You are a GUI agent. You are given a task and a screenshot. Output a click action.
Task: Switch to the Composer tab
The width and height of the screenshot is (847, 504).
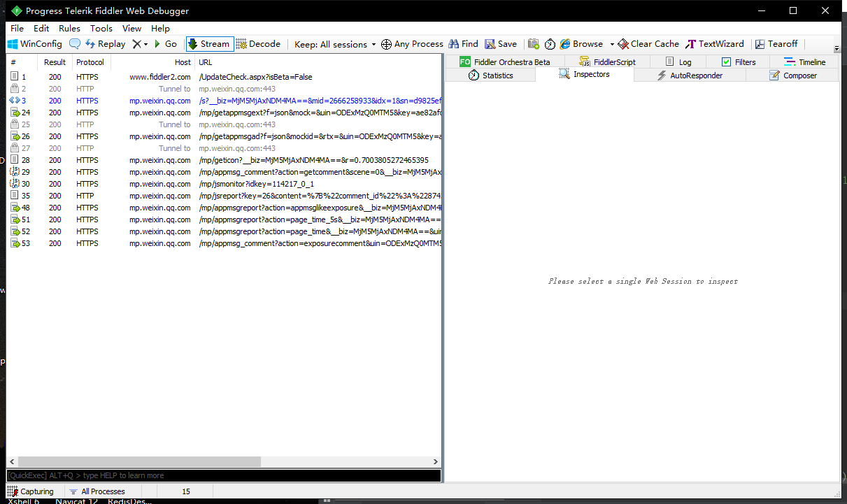coord(792,75)
